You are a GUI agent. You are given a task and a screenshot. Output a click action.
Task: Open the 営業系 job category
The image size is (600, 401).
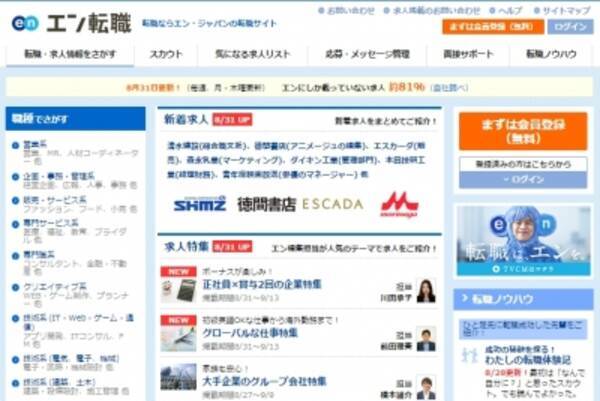click(x=35, y=145)
